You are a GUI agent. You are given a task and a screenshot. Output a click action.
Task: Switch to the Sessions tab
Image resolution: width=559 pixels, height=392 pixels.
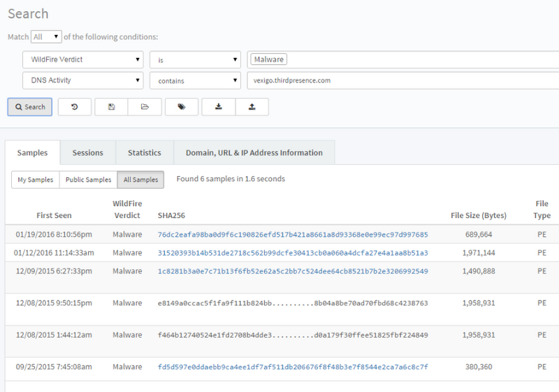[88, 152]
